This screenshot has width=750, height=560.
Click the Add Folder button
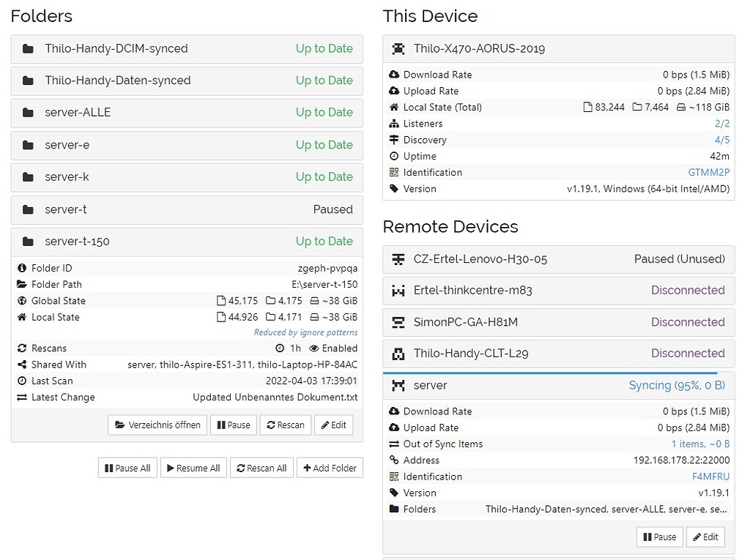coord(330,468)
